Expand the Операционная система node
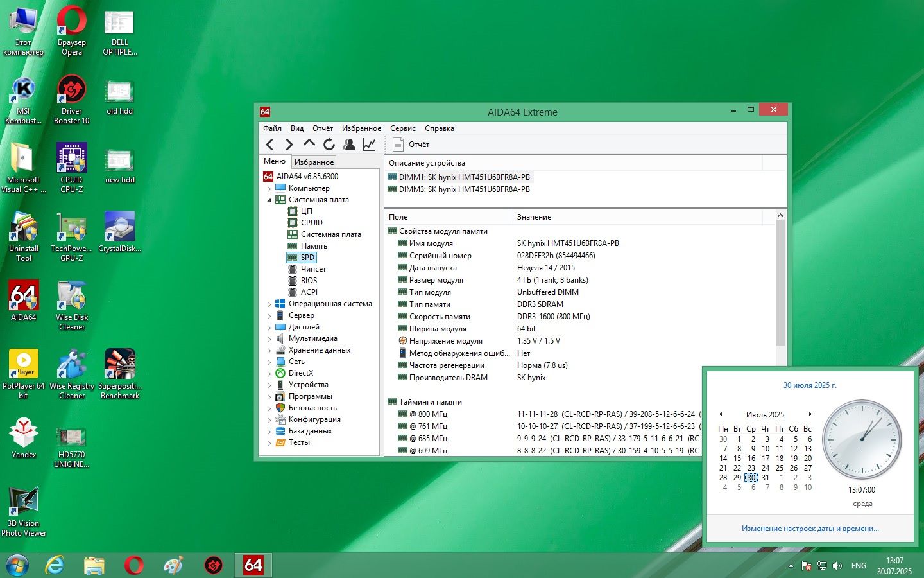The height and width of the screenshot is (578, 924). click(x=269, y=304)
